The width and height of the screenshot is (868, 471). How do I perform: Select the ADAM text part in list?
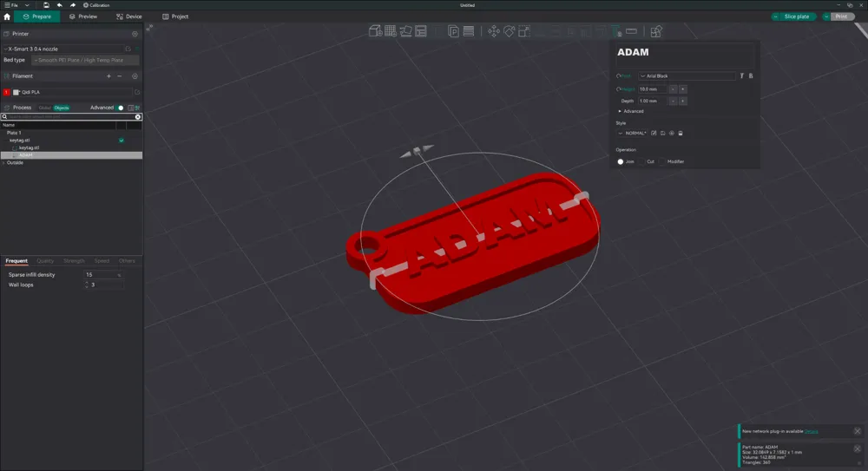coord(71,155)
